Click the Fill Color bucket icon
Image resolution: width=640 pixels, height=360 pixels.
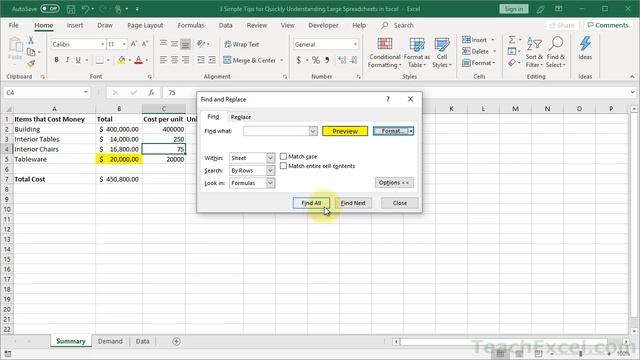[x=121, y=60]
